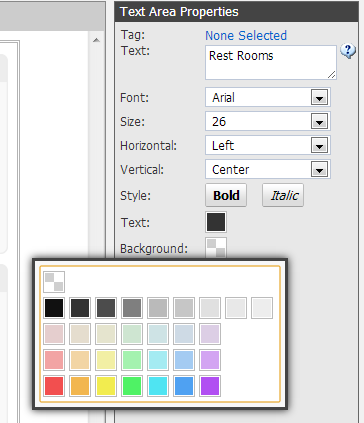
Task: Pick the medium sky-blue swatch
Action: [x=184, y=360]
